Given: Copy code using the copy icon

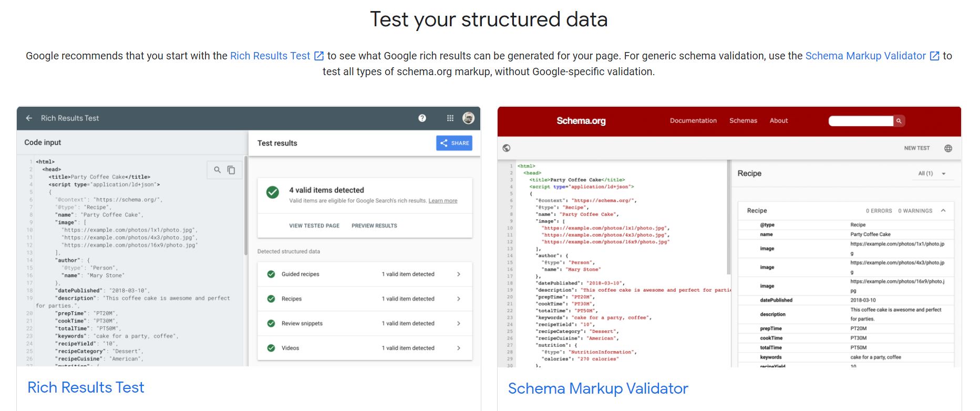Looking at the screenshot, I should 231,170.
